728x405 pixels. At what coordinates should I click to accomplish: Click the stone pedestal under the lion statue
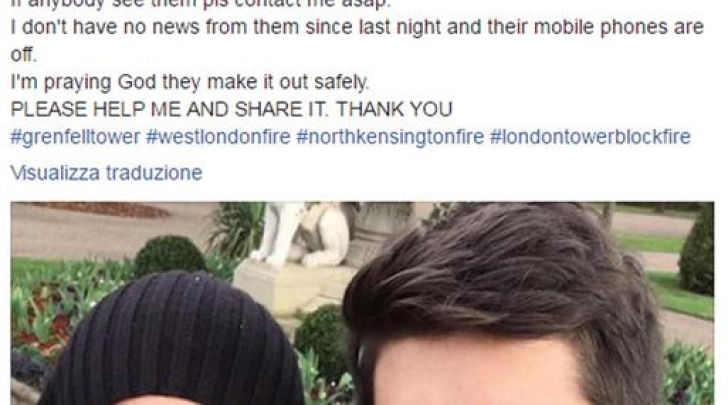click(290, 290)
